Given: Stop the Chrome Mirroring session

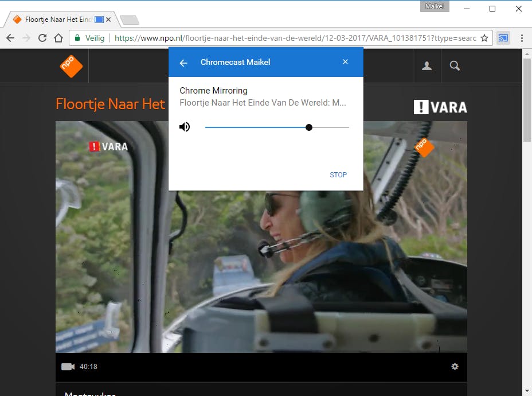Looking at the screenshot, I should click(338, 175).
